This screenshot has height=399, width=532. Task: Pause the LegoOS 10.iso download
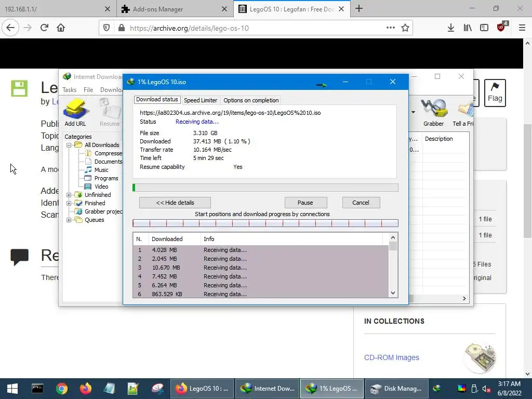pos(305,203)
